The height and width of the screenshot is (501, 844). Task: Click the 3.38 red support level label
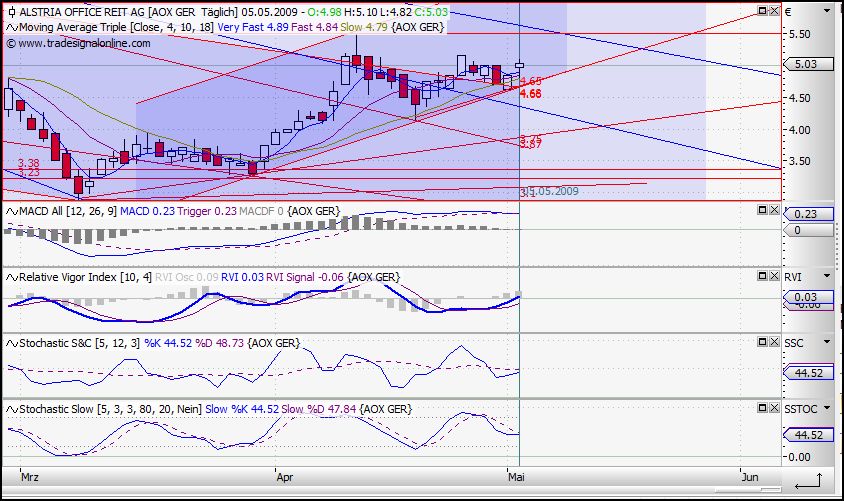click(x=29, y=163)
